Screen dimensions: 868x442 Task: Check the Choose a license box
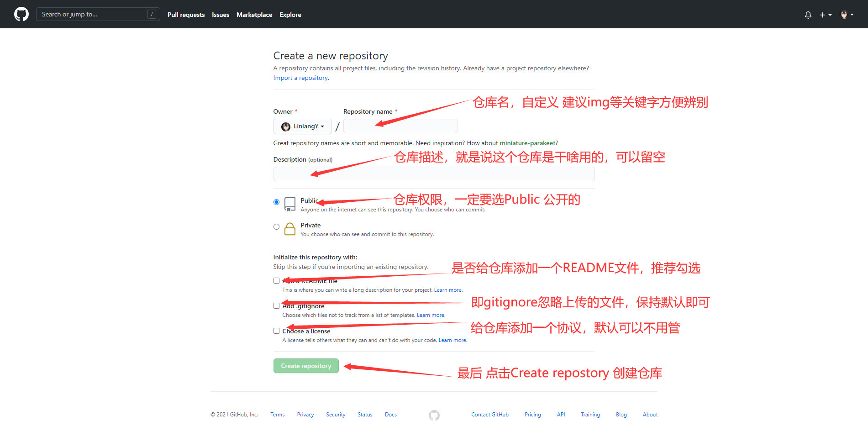tap(276, 331)
